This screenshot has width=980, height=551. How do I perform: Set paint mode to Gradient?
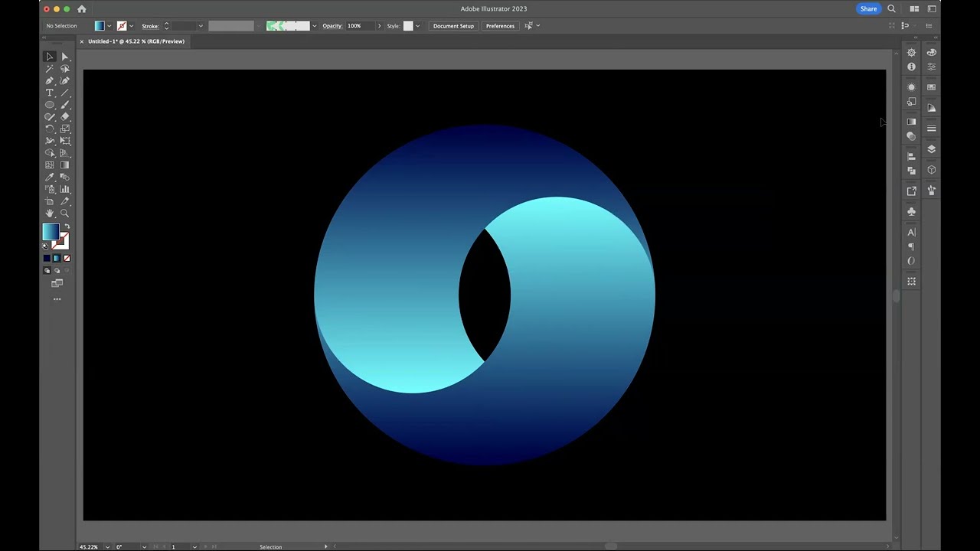(x=57, y=259)
